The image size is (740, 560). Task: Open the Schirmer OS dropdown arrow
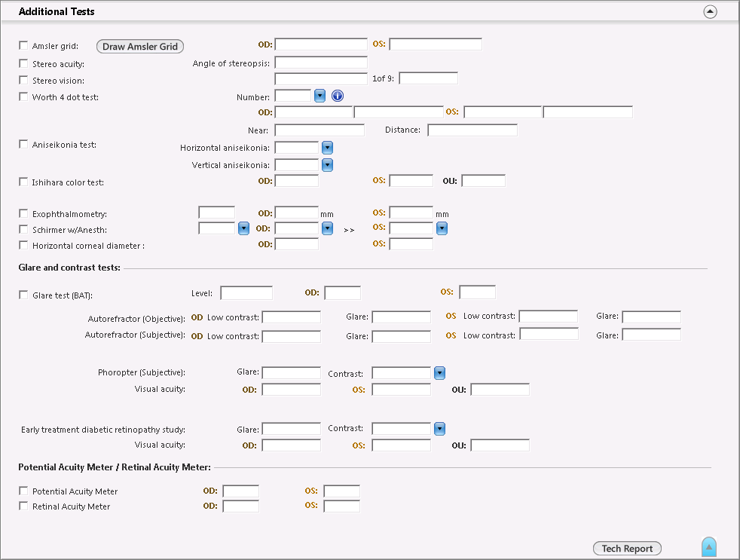(x=442, y=228)
